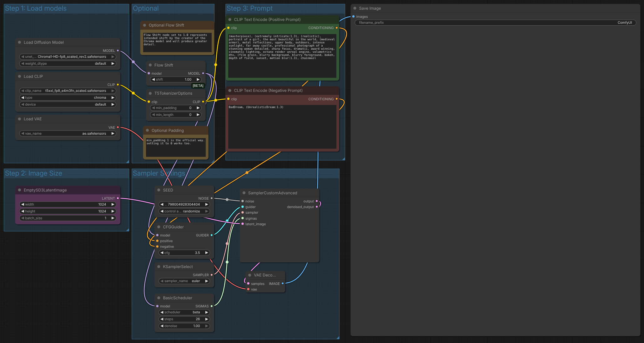Click the Load VAE output connector

click(x=118, y=127)
